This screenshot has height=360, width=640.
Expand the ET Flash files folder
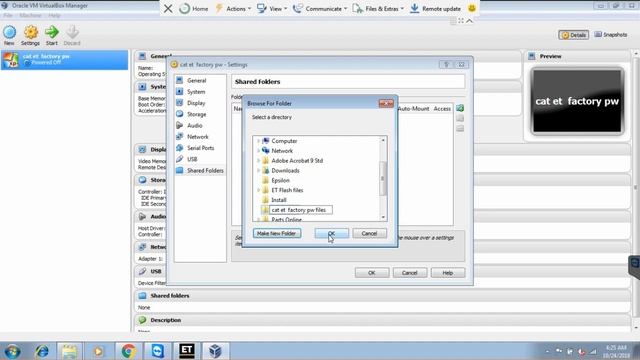[x=258, y=190]
